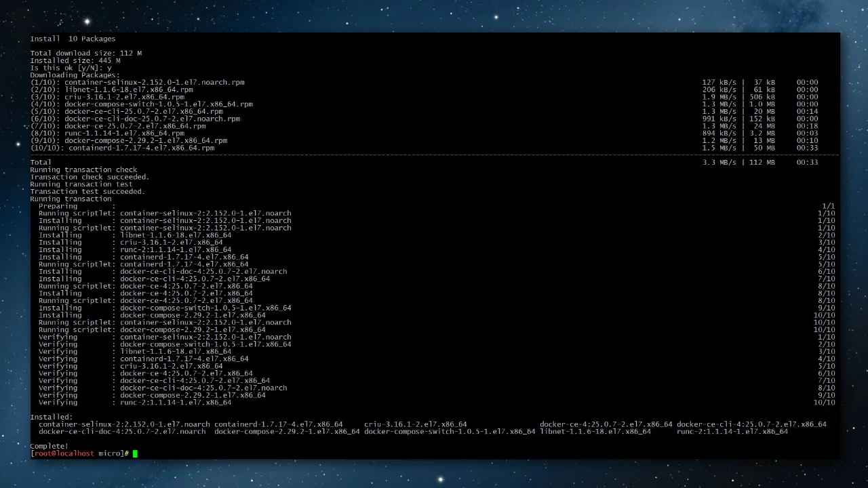Image resolution: width=868 pixels, height=488 pixels.
Task: Click "Installed size: 445 M" text
Action: coord(75,60)
